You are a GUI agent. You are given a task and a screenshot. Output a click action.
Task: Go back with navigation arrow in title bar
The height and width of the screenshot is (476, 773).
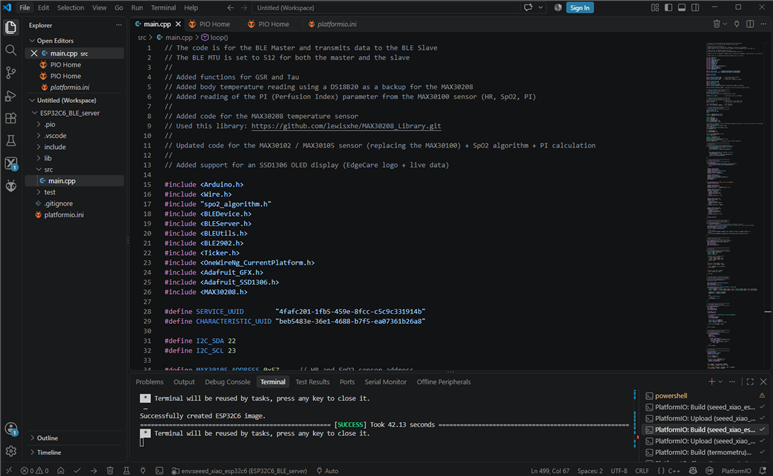click(230, 7)
